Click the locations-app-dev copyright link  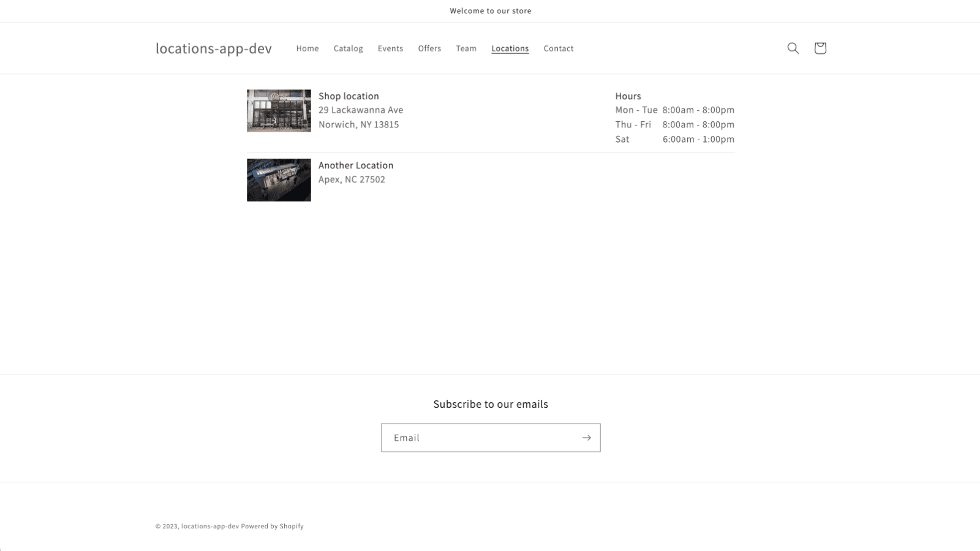[211, 525]
